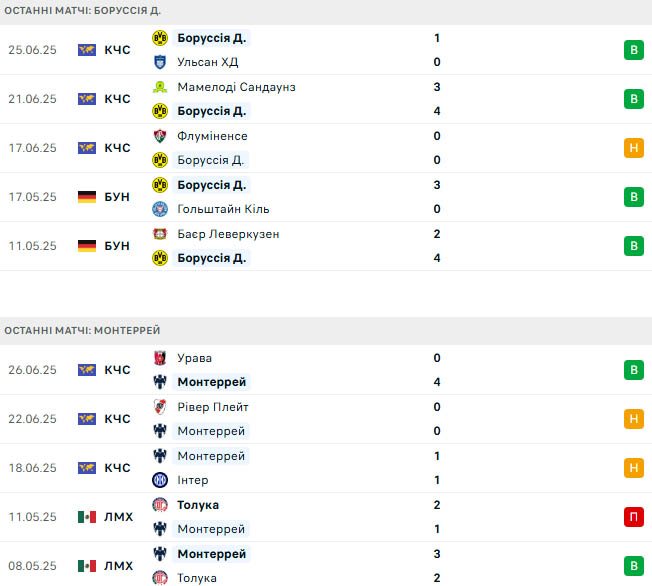
Task: Click Germany flag in 17.05.25 row
Action: coord(87,197)
